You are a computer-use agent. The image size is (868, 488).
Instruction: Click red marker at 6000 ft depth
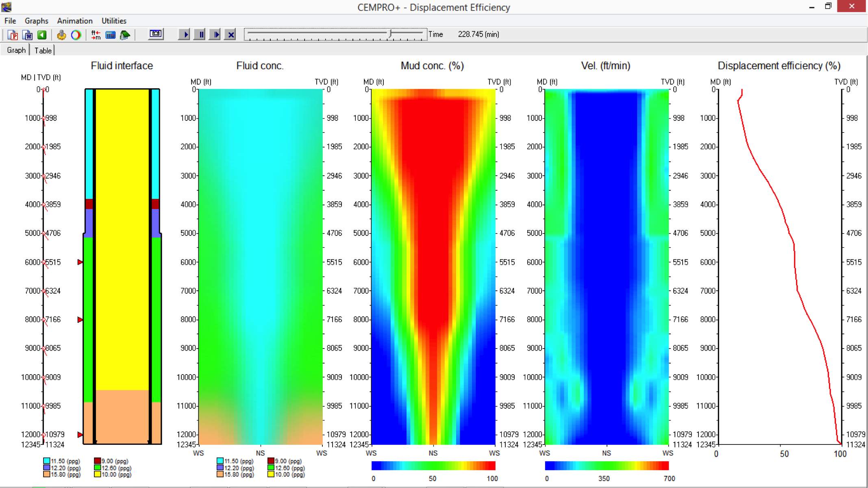(x=80, y=262)
